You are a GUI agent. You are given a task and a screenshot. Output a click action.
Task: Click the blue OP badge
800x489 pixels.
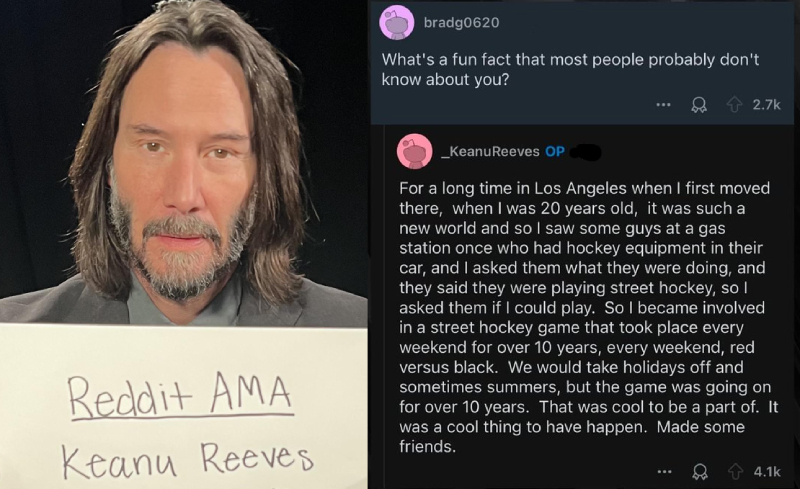point(555,152)
